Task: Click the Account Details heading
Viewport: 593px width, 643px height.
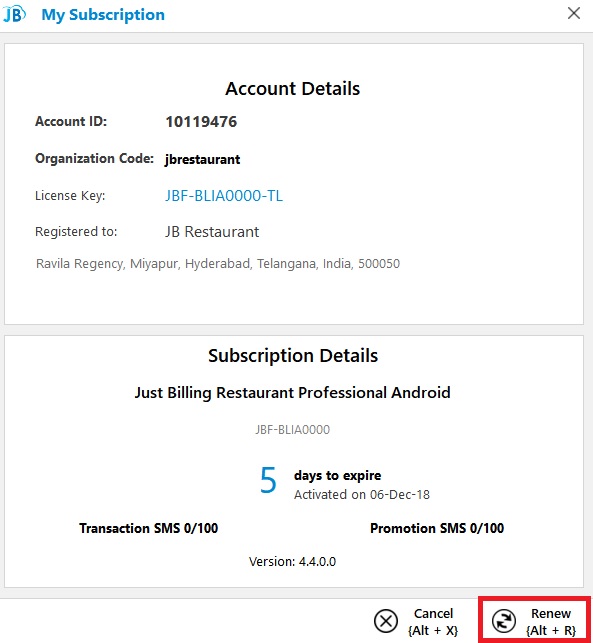Action: (x=292, y=89)
